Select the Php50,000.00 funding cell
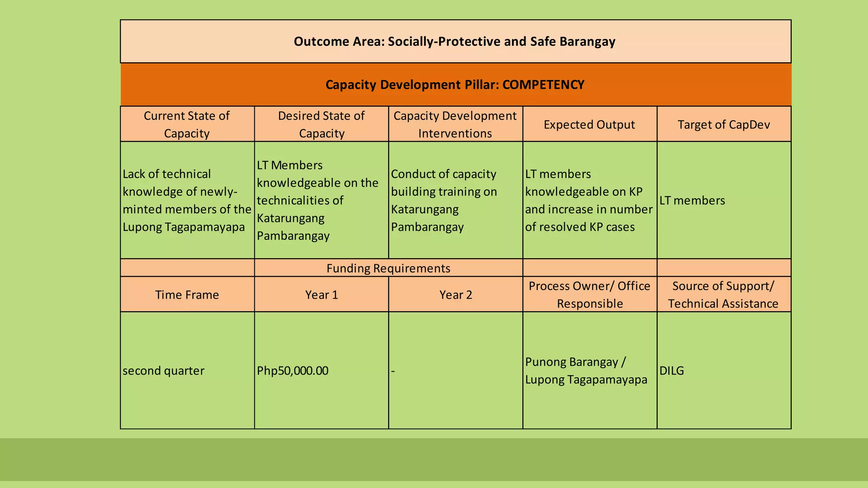 click(x=321, y=371)
